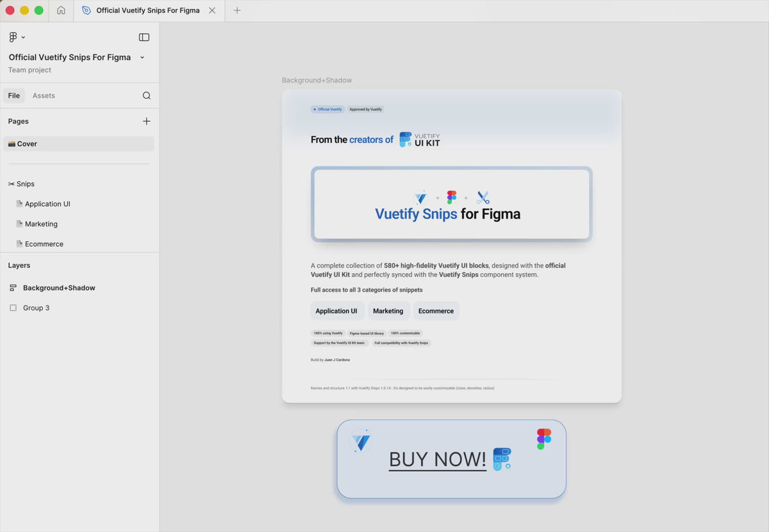Click the Figma logo on Buy Now banner
This screenshot has height=532, width=769.
pyautogui.click(x=544, y=439)
